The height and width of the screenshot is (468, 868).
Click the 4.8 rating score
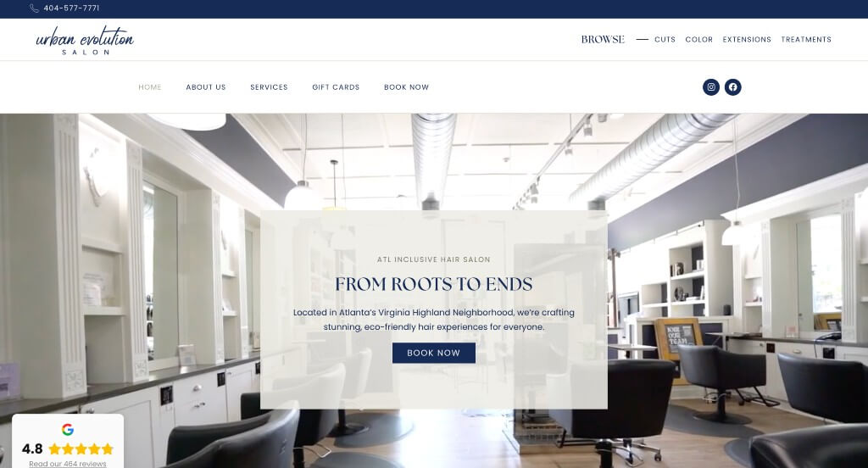32,448
